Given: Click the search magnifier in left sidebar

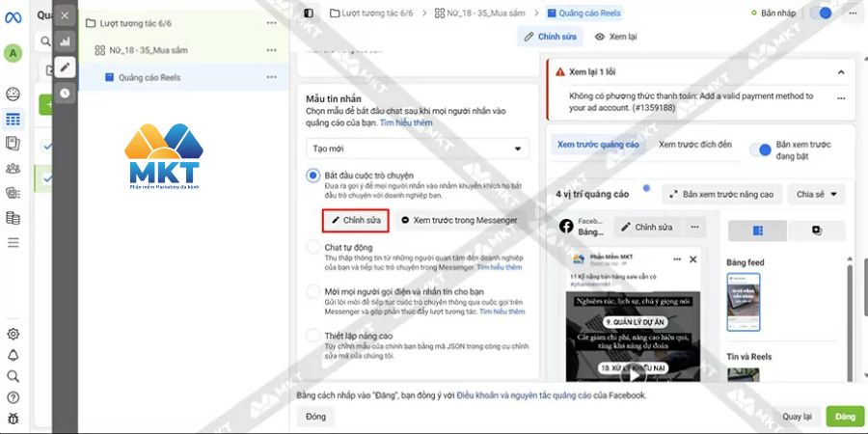Looking at the screenshot, I should tap(13, 376).
